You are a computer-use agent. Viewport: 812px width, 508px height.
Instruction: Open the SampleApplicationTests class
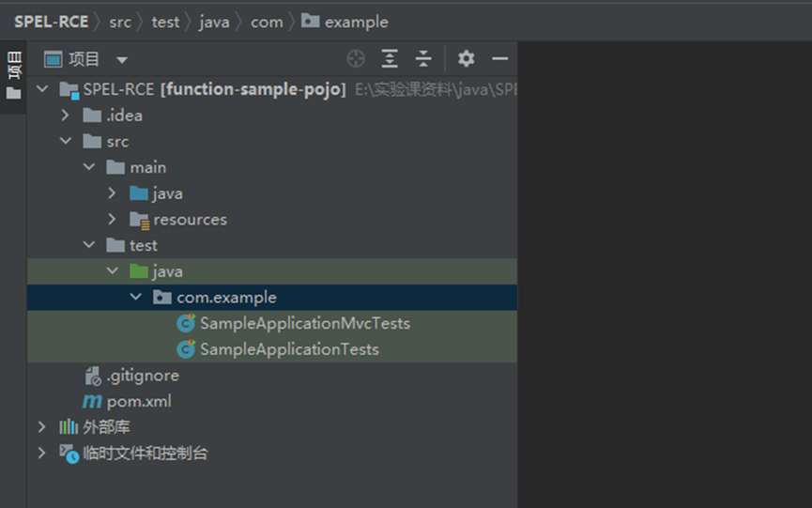click(289, 349)
